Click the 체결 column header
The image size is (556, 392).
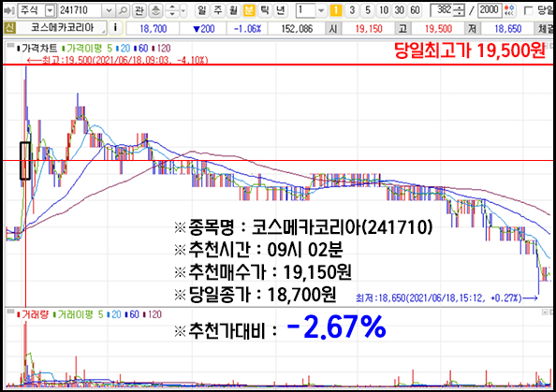click(x=544, y=28)
